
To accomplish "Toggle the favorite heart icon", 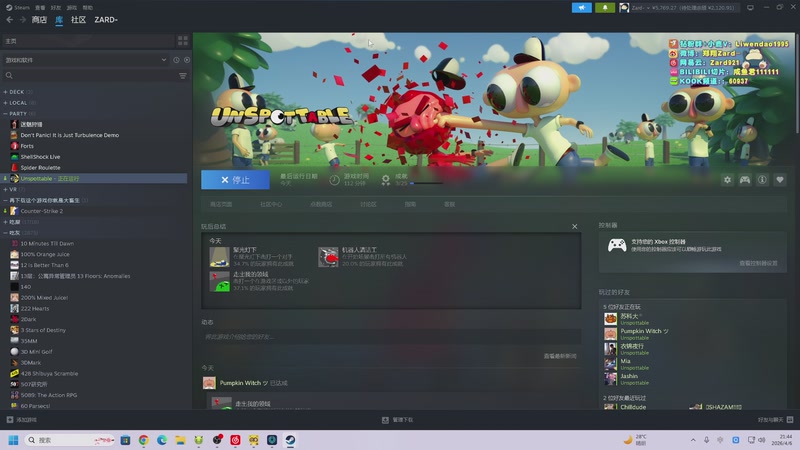I will click(780, 180).
